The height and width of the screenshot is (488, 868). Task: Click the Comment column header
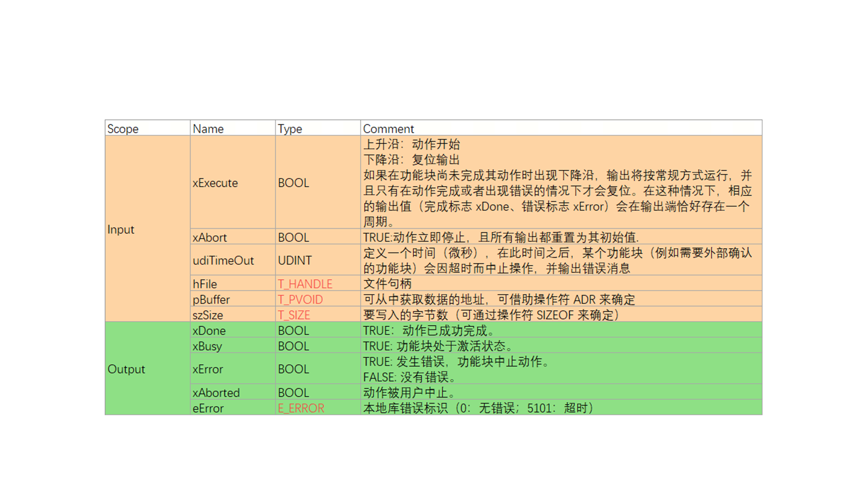click(x=388, y=129)
